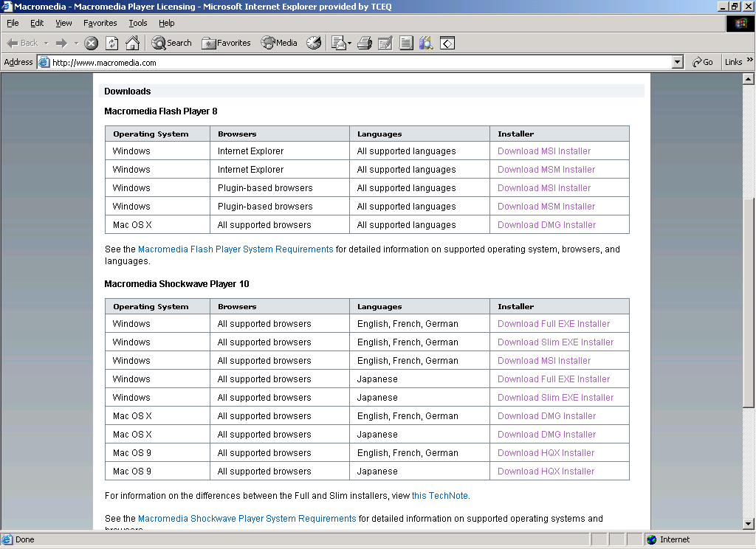
Task: Open the Edit menu
Action: coord(37,23)
